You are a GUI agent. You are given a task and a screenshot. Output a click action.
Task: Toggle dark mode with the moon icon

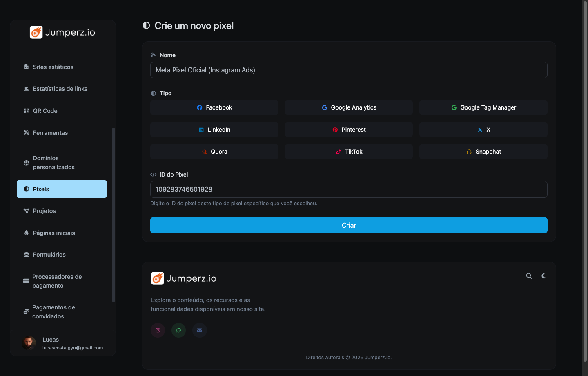(x=544, y=276)
